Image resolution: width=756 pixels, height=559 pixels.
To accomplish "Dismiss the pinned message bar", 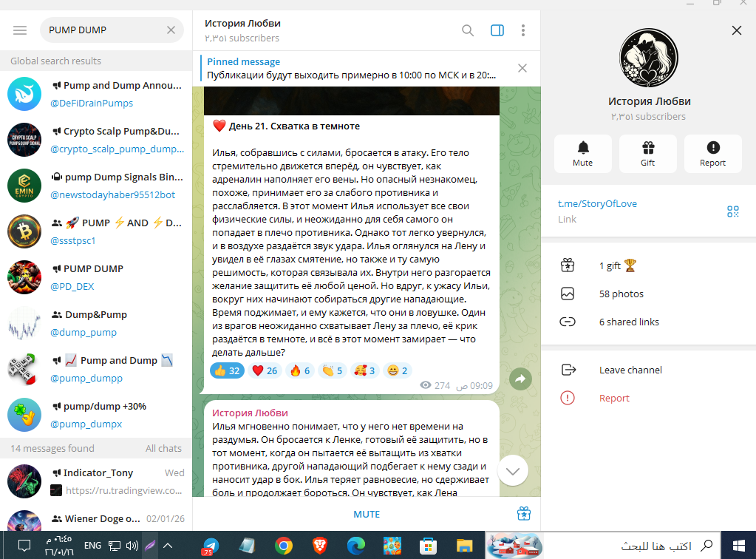I will [522, 68].
